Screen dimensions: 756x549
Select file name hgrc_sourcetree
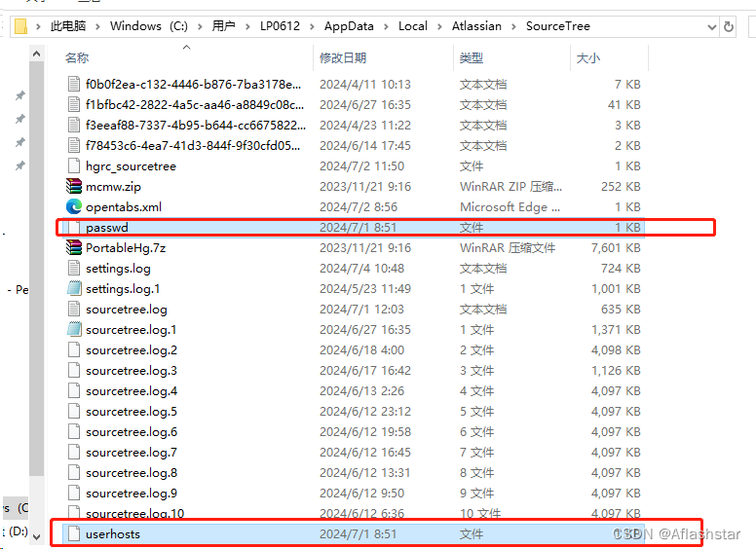click(x=131, y=166)
